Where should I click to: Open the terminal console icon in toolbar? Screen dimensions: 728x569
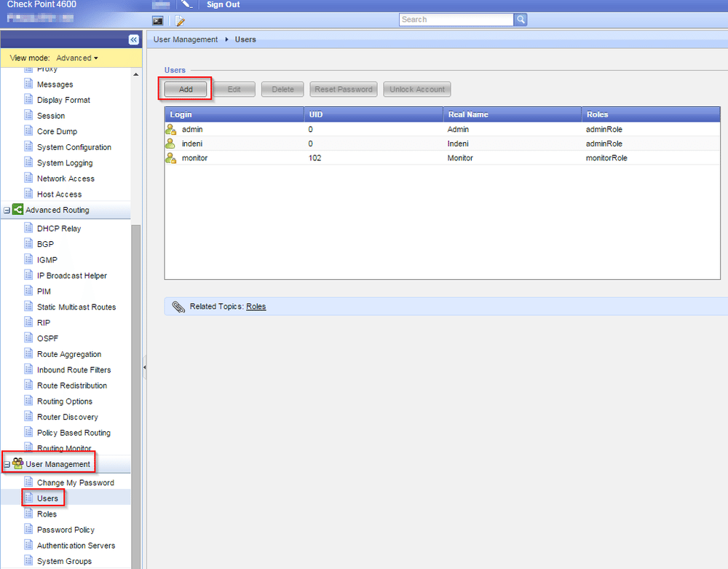(157, 20)
